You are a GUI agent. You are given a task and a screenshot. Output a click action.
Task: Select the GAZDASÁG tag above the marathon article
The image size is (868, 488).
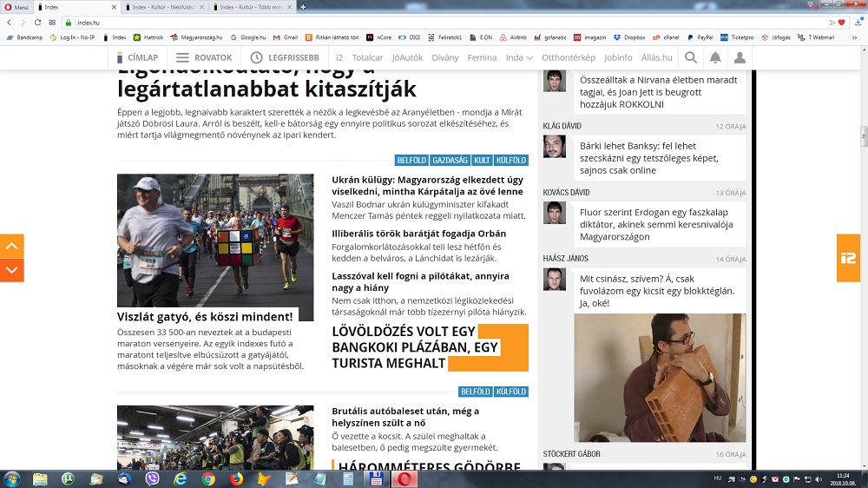pyautogui.click(x=450, y=160)
